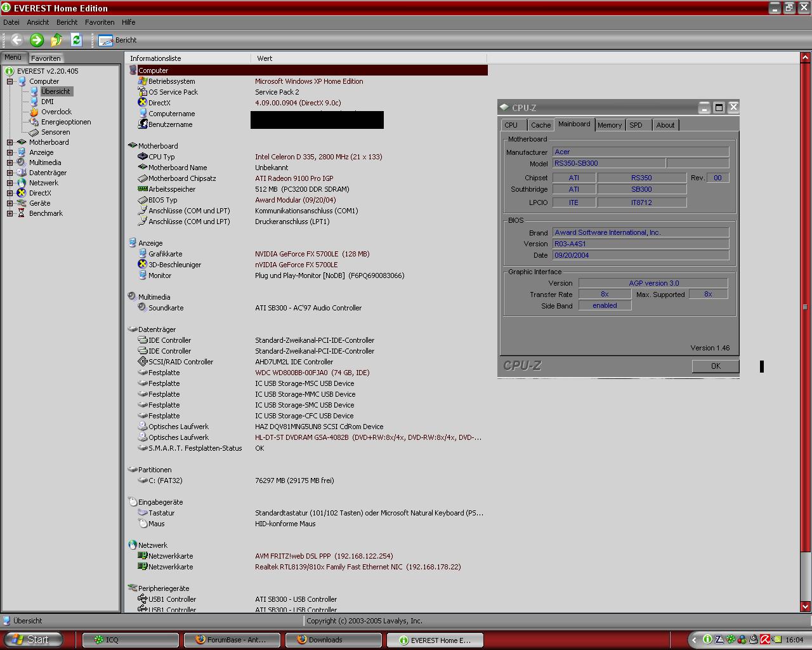Expand the DirectX tree node
Screen dimensions: 812x650
click(x=10, y=193)
